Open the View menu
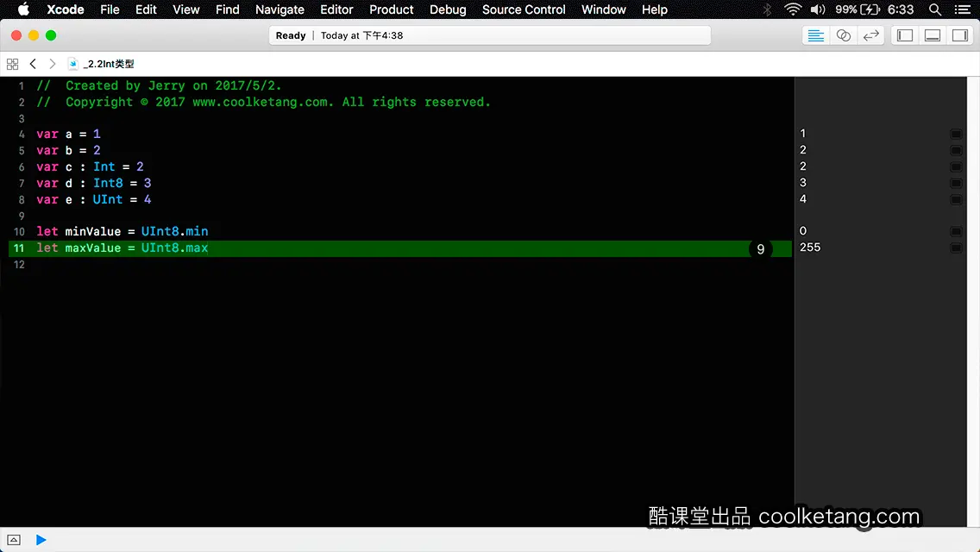980x552 pixels. coord(185,9)
